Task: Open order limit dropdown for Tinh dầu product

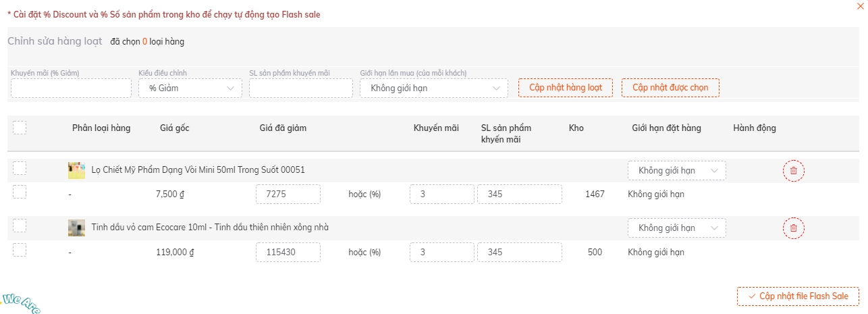Action: (677, 228)
